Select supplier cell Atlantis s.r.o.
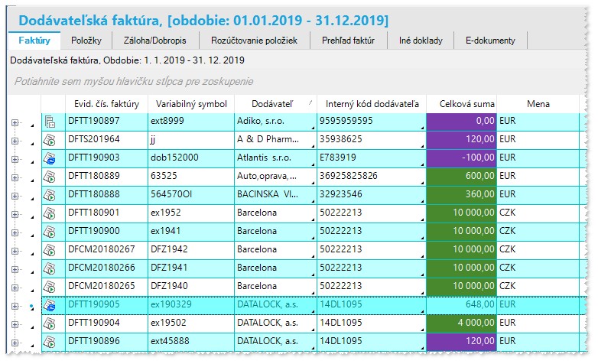The image size is (598, 364). (275, 159)
